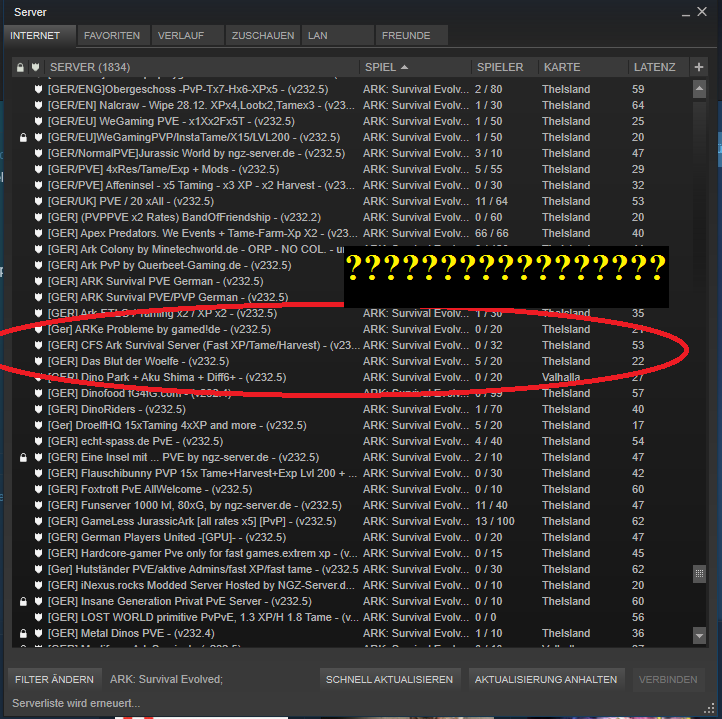
Task: Click shield icon of Funserver 1000 lvl row
Action: (x=39, y=505)
